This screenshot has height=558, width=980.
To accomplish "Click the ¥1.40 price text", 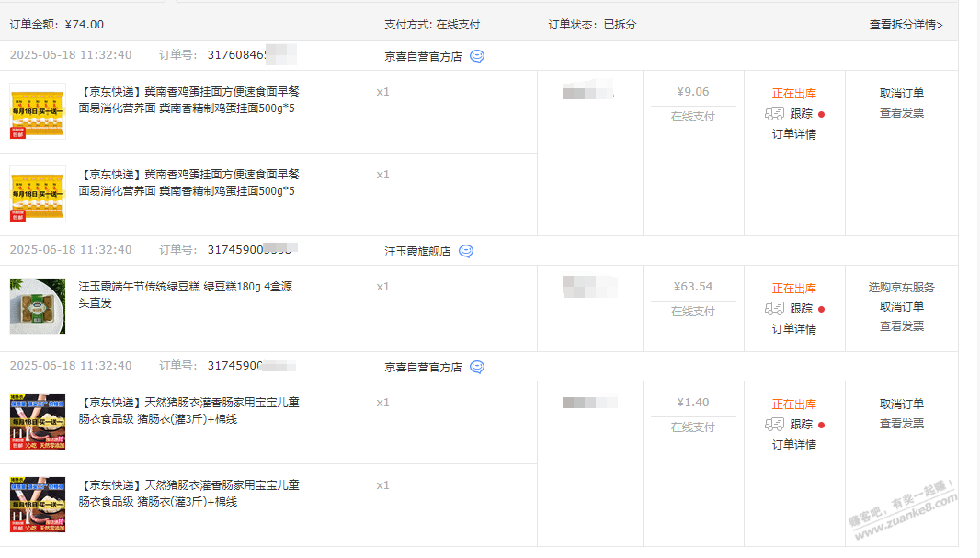I will click(693, 403).
